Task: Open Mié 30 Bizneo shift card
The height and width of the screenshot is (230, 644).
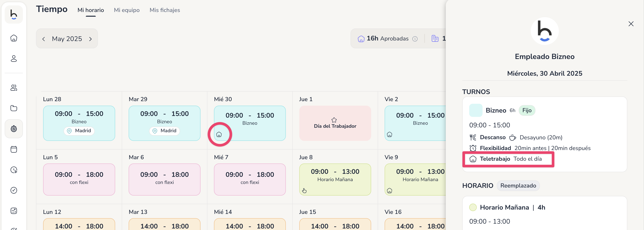Action: tap(250, 123)
